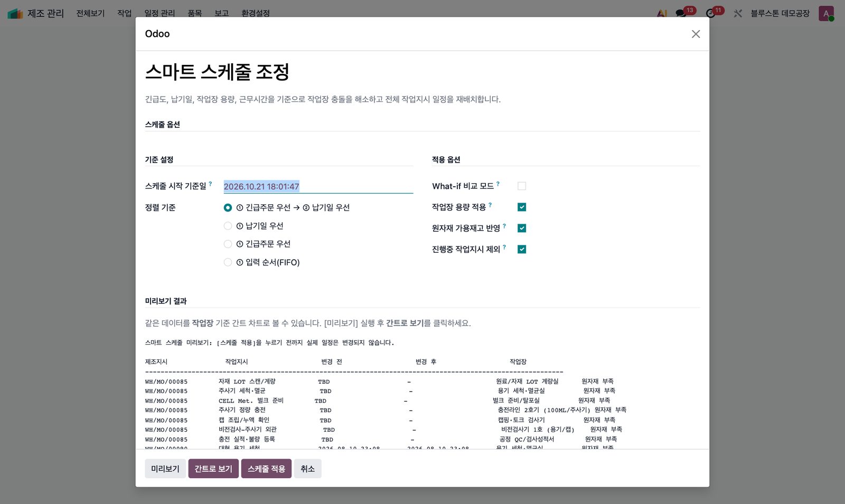Show help tooltip for 원자재 가용재고 반영
This screenshot has height=504, width=845.
tap(504, 226)
